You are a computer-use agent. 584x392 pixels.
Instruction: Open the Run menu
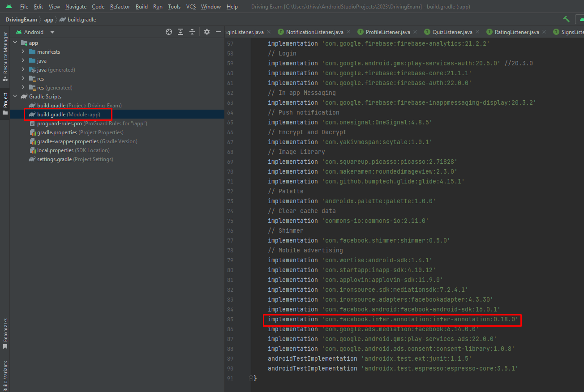click(158, 7)
